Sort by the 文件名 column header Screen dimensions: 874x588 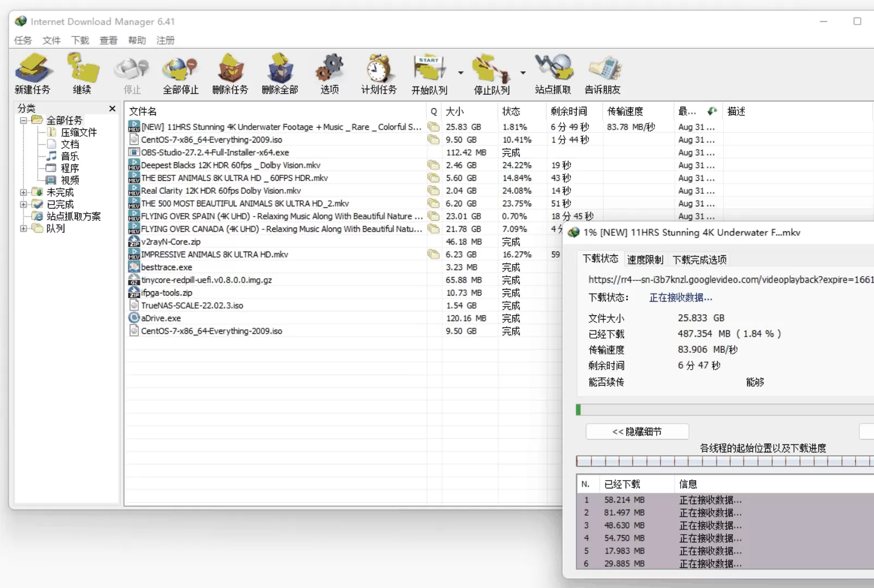276,112
